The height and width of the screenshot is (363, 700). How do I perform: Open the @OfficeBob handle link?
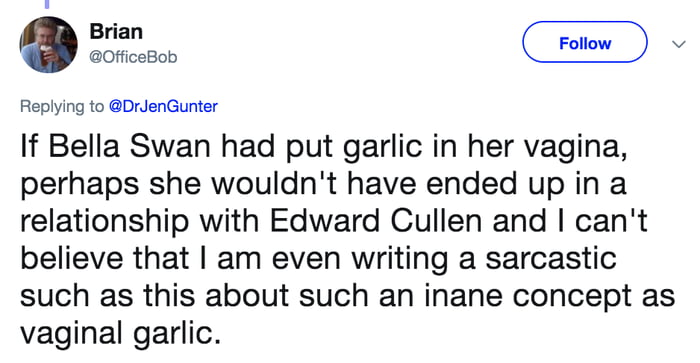click(133, 57)
